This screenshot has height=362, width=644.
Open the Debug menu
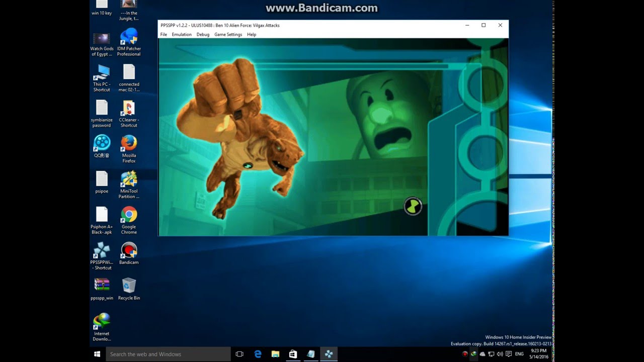tap(203, 34)
